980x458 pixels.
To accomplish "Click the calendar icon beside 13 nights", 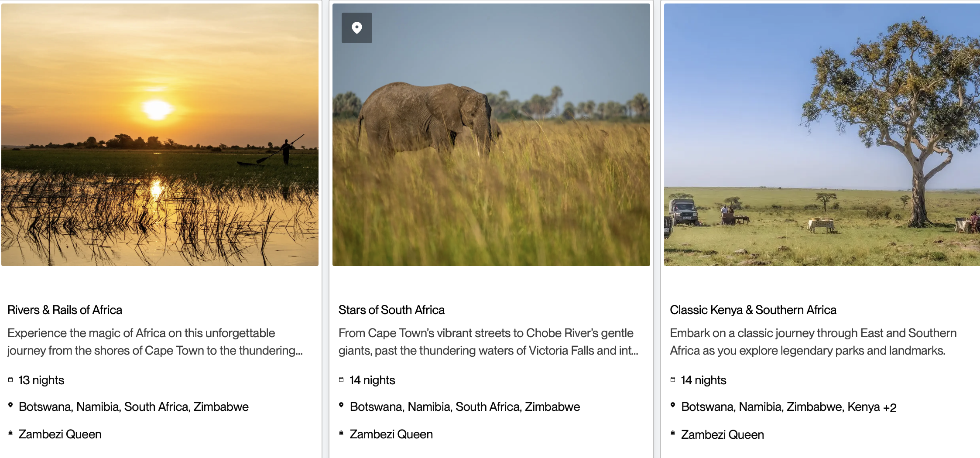I will pos(10,380).
